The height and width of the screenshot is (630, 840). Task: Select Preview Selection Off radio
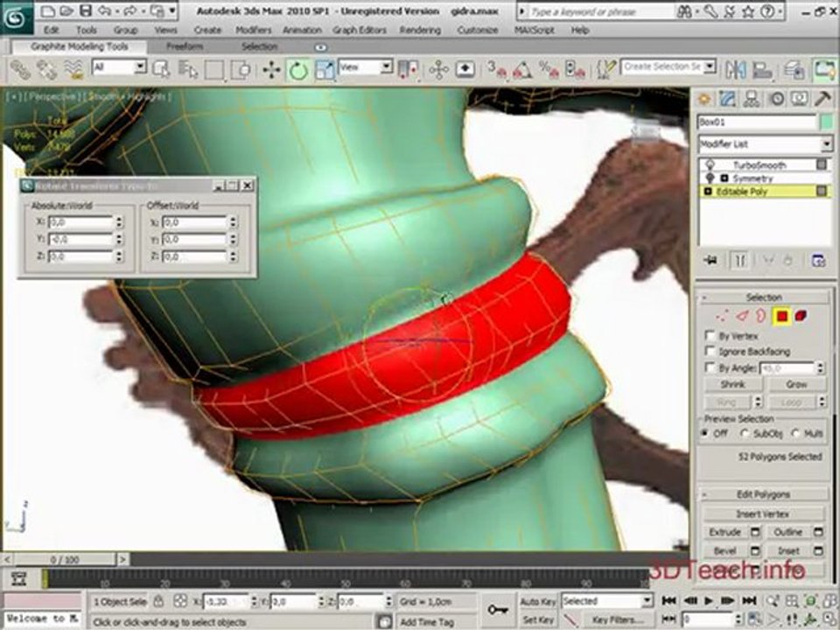pos(706,433)
